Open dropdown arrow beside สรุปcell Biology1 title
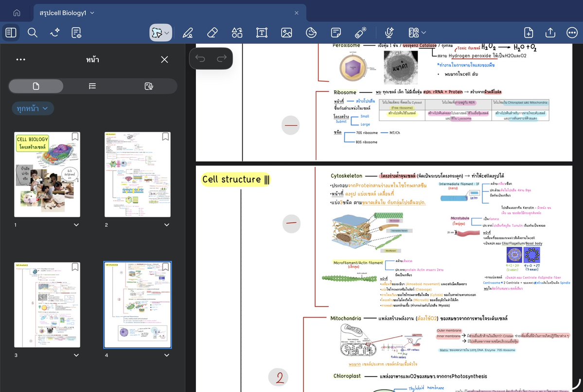583x392 pixels. click(92, 13)
